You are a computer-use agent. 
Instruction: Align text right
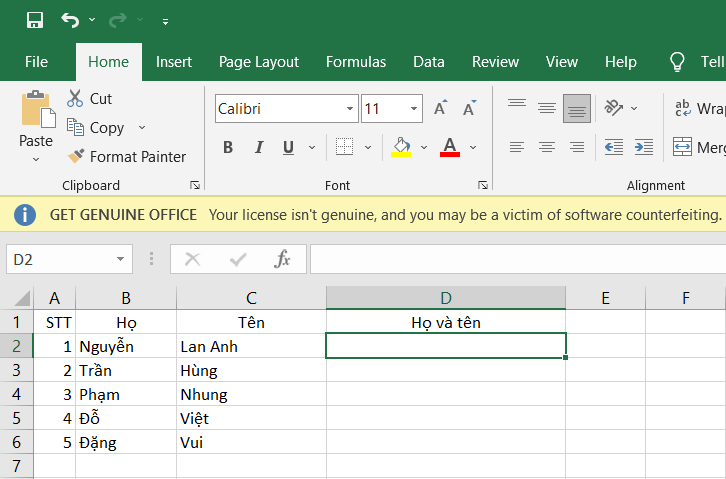pyautogui.click(x=577, y=147)
